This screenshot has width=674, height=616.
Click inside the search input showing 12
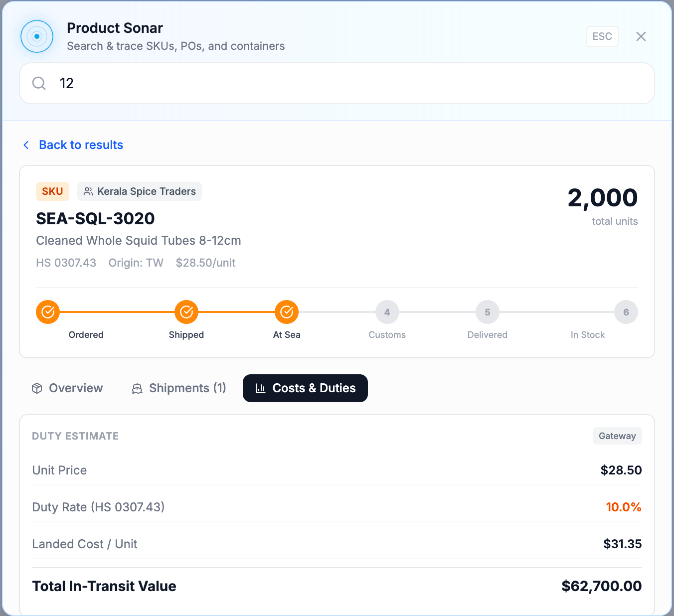(199, 83)
